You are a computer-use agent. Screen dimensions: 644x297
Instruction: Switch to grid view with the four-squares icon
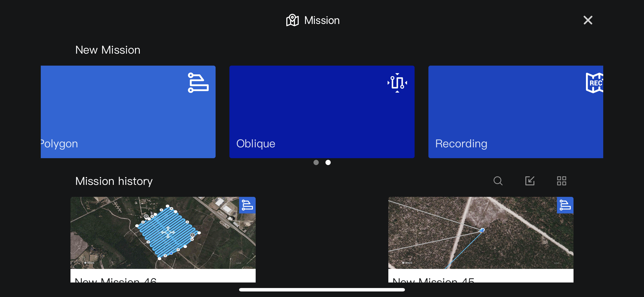[x=562, y=181]
